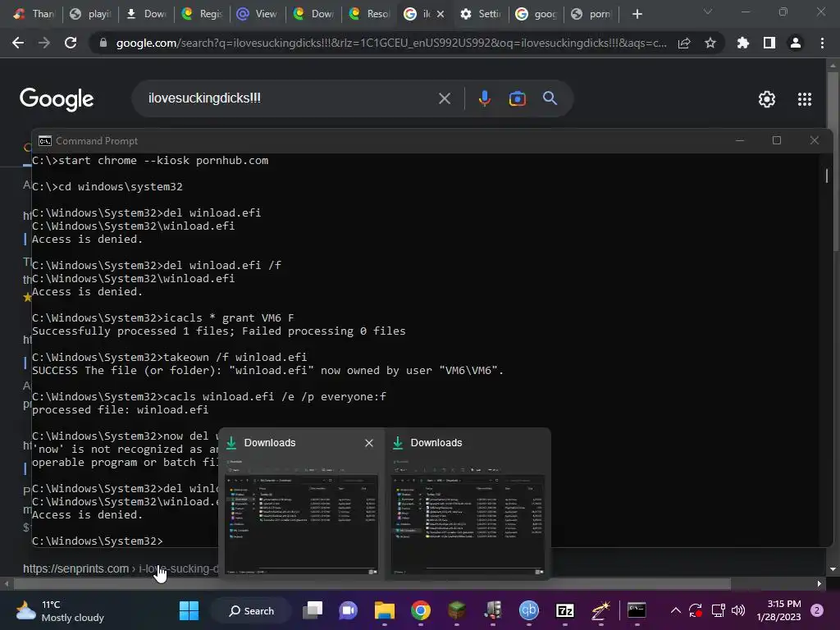Bookmark this tab with the star icon
840x630 pixels.
coord(710,43)
